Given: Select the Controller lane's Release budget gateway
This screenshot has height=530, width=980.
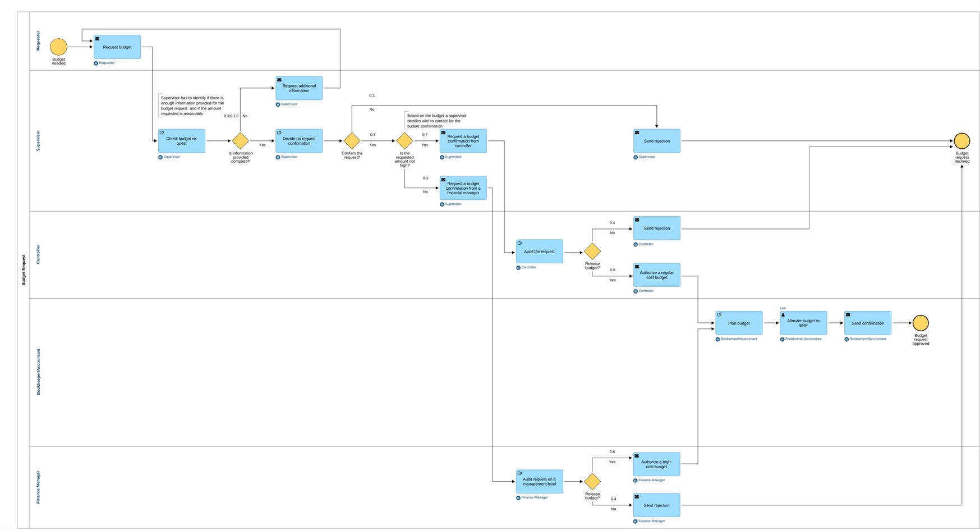Looking at the screenshot, I should [x=592, y=252].
